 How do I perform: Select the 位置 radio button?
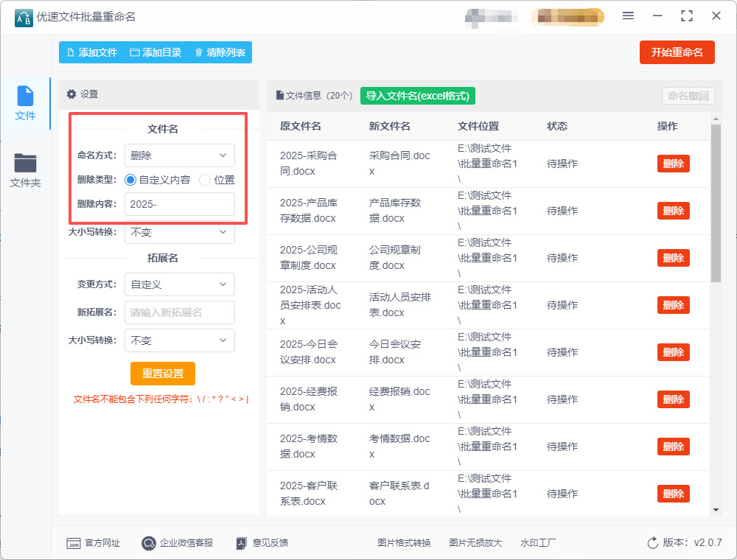tap(205, 180)
